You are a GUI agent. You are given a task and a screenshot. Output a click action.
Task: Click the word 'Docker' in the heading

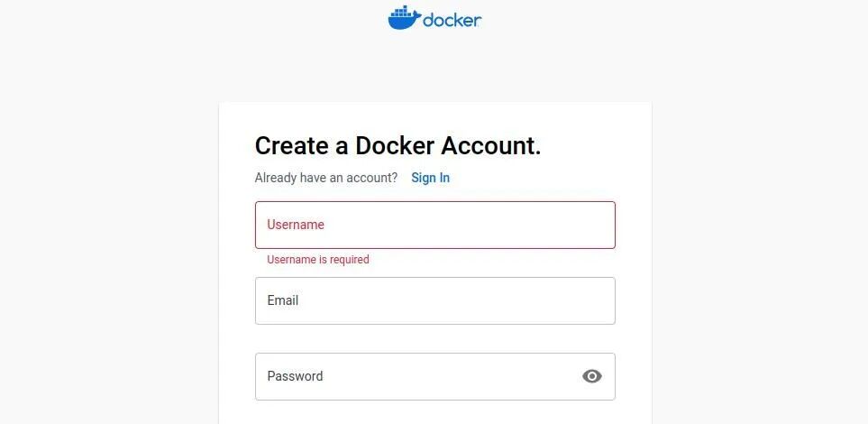[x=395, y=146]
